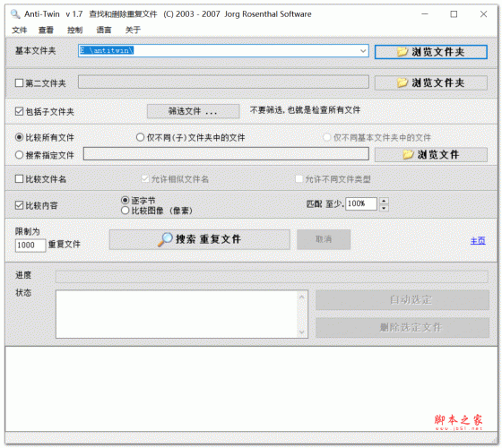The width and height of the screenshot is (502, 448).
Task: Select the 搜索指定文件 radio button
Action: pos(19,155)
